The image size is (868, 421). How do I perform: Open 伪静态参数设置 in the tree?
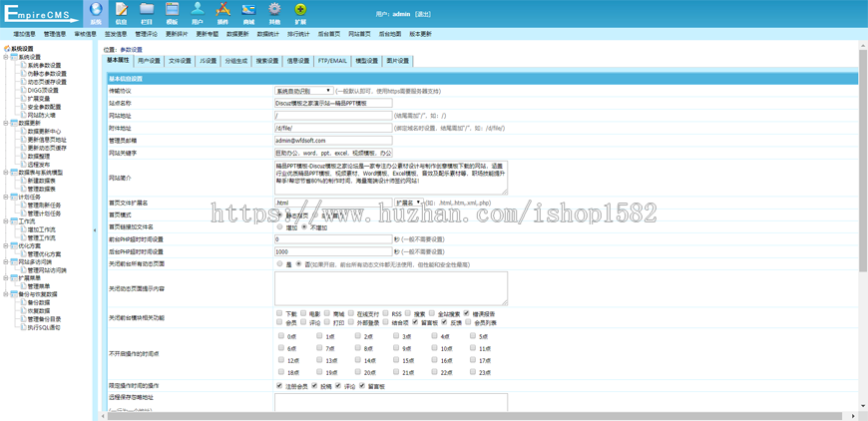(47, 74)
